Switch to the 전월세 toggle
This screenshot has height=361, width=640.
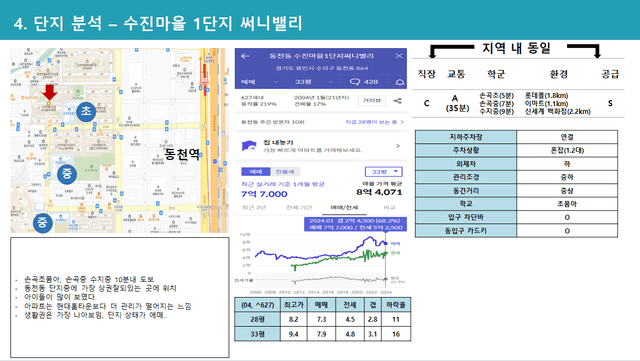coord(284,172)
